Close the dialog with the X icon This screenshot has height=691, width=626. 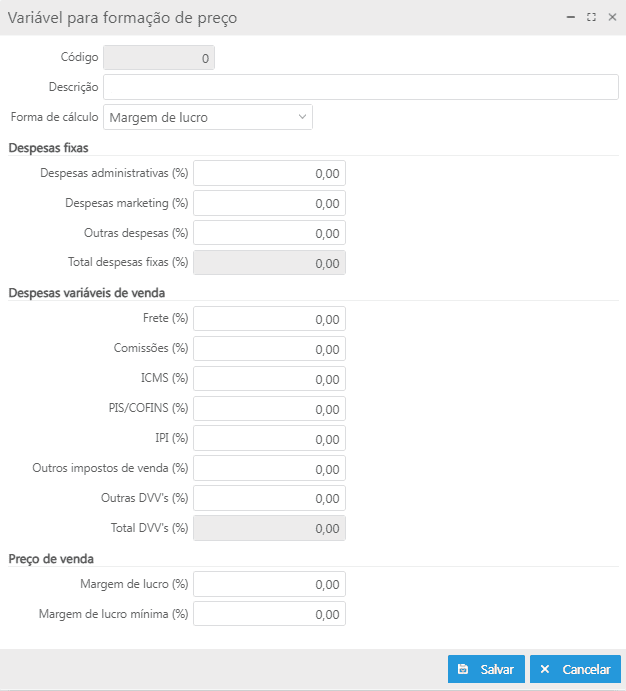[x=611, y=17]
